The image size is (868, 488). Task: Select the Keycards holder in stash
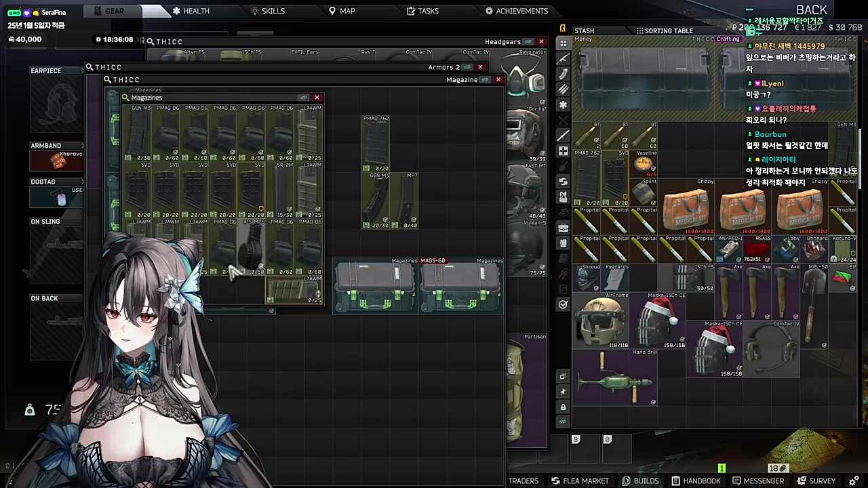pos(615,278)
